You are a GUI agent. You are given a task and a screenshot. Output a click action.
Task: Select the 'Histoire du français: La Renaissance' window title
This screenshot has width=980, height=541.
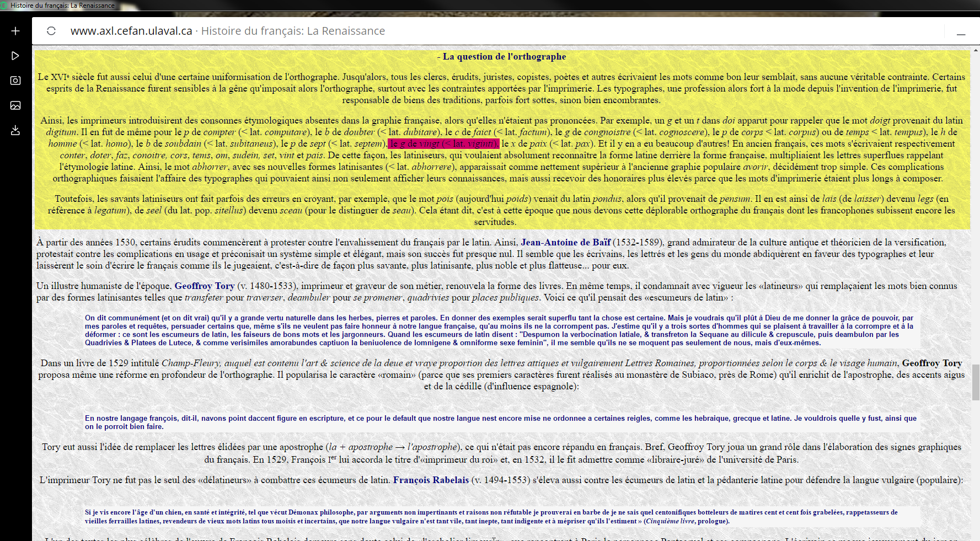[62, 6]
